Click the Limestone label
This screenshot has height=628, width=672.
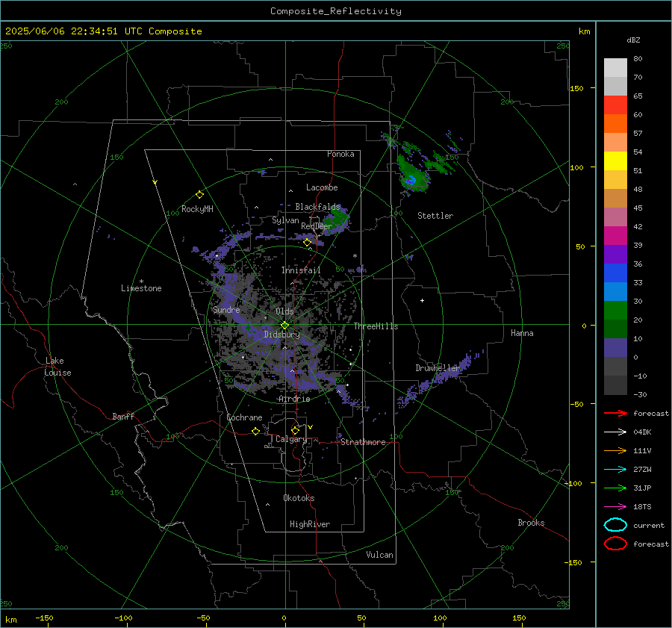point(141,288)
